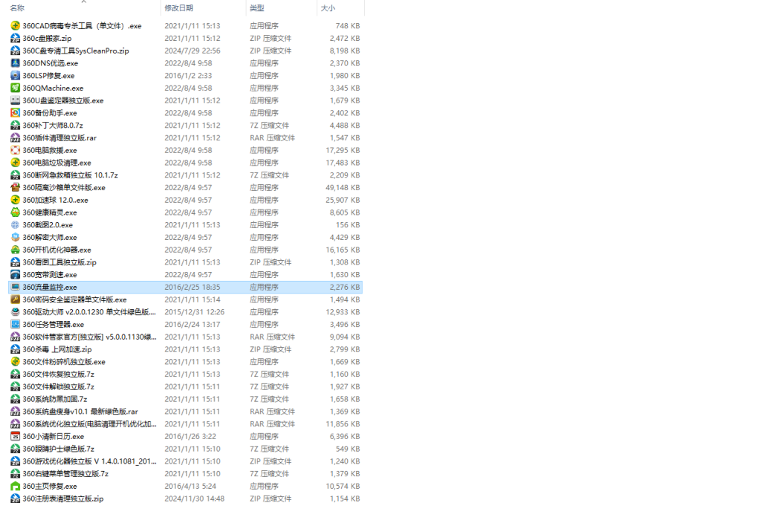
Task: Select the lifebuoy icon of 360电脑救援.exe
Action: (x=15, y=151)
